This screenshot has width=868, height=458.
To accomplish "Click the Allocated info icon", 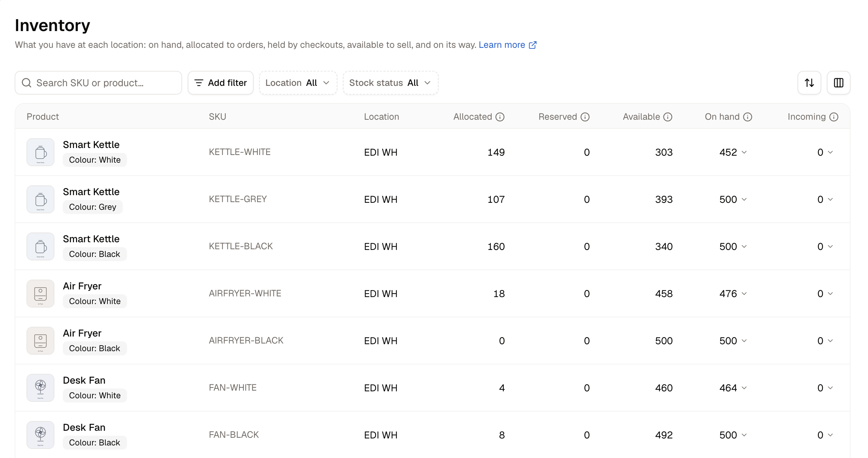I will 500,117.
